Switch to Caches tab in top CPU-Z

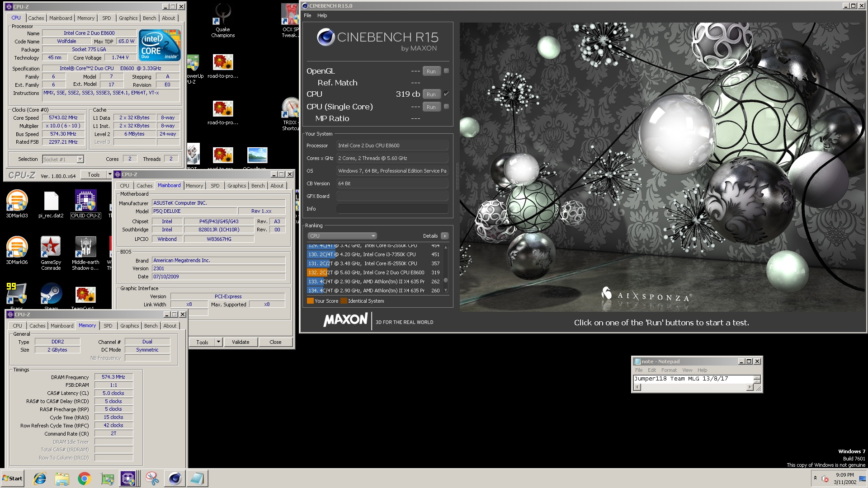coord(36,18)
